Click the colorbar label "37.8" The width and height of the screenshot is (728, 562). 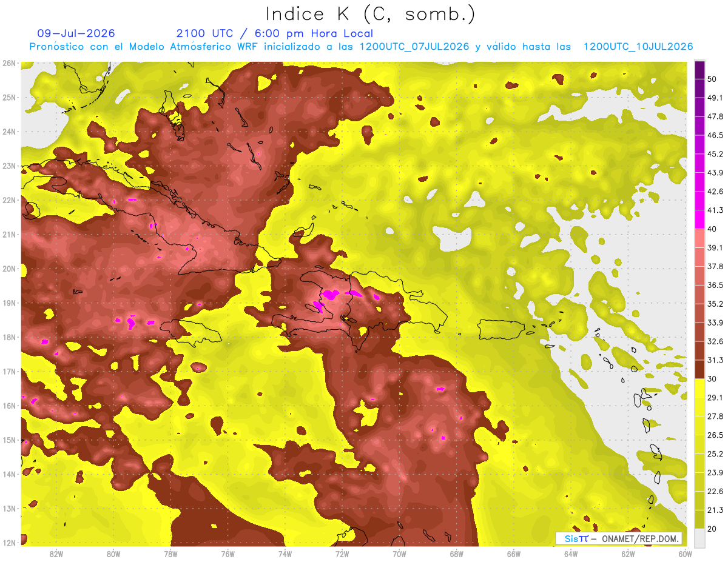[x=715, y=266]
